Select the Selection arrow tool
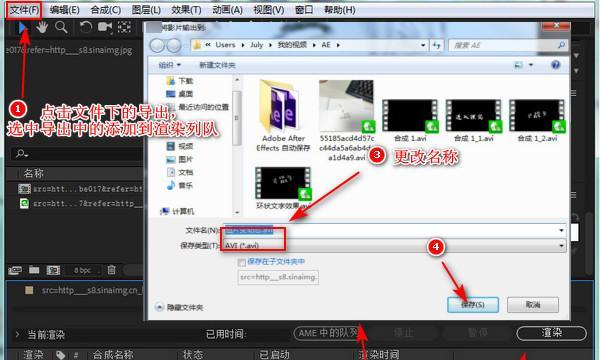Image resolution: width=600 pixels, height=360 pixels. 23,28
